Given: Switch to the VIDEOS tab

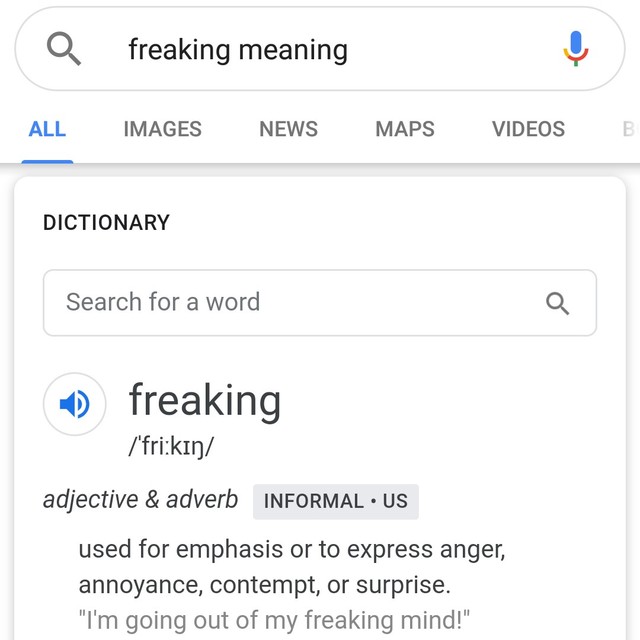Looking at the screenshot, I should (x=528, y=129).
